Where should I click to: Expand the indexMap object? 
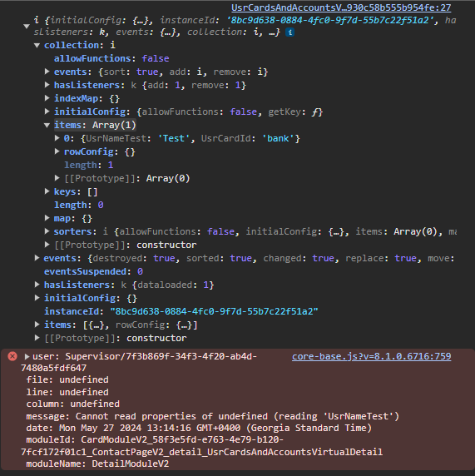tap(47, 98)
